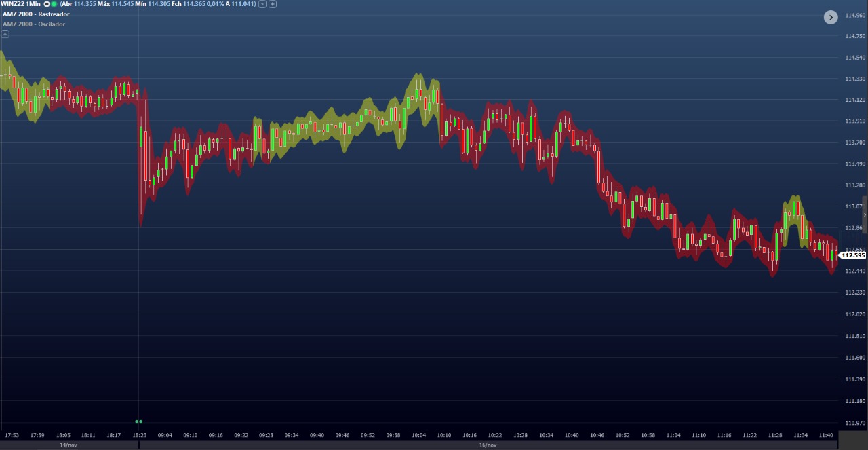Click the plus icon after the OHLC values
This screenshot has width=868, height=450.
pyautogui.click(x=273, y=4)
